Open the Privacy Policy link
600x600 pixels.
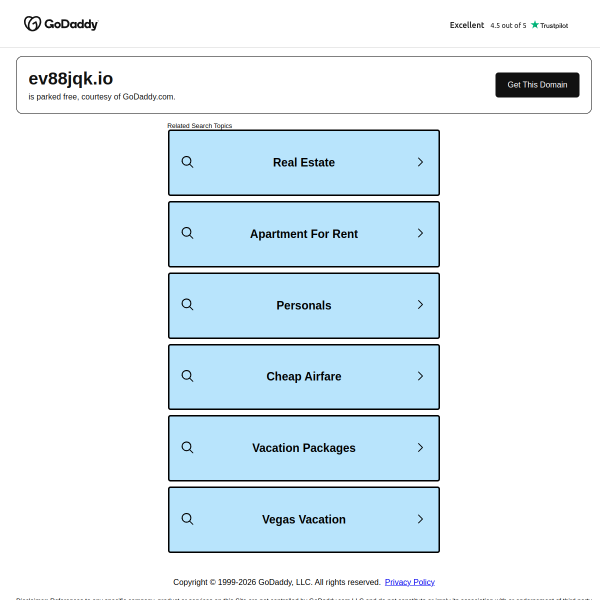[x=409, y=582]
